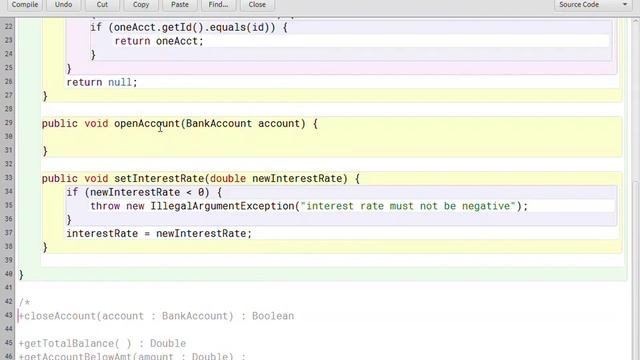Click the '/*' comment opener on line 42
The height and width of the screenshot is (360, 640).
click(x=24, y=302)
